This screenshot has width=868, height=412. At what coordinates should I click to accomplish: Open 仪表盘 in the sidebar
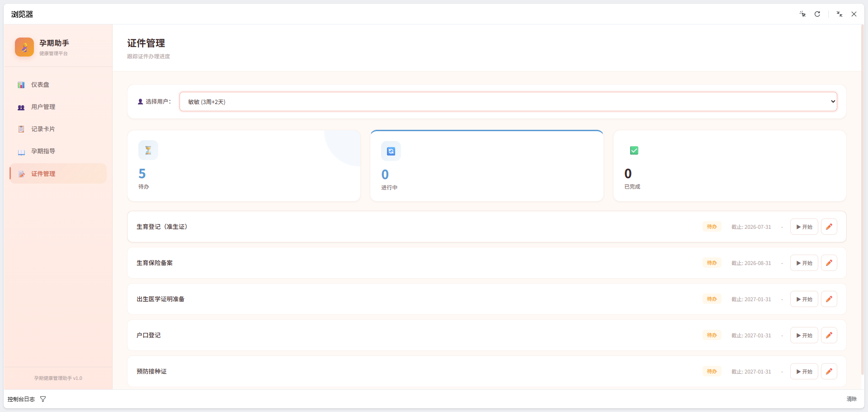pyautogui.click(x=40, y=85)
